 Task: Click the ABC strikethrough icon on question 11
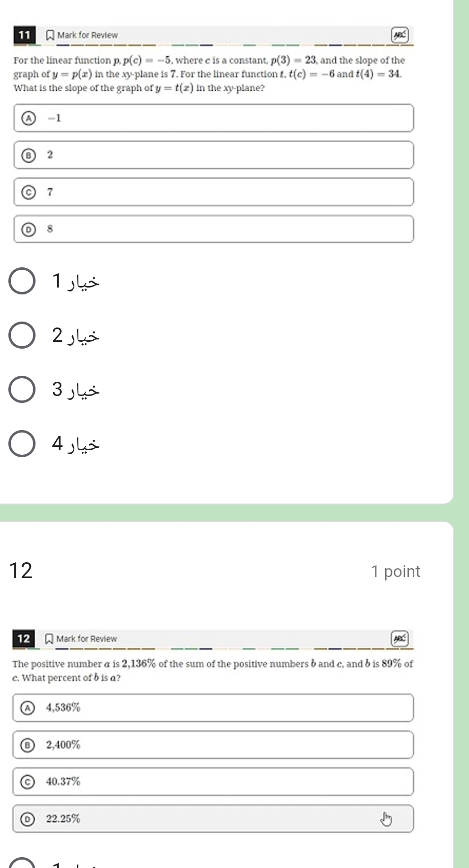click(400, 35)
